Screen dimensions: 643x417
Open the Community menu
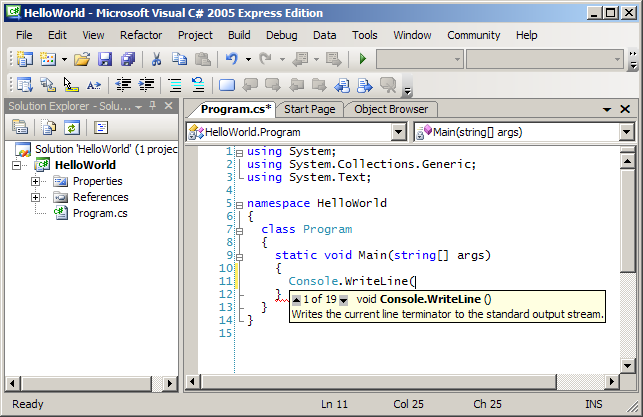pos(474,35)
